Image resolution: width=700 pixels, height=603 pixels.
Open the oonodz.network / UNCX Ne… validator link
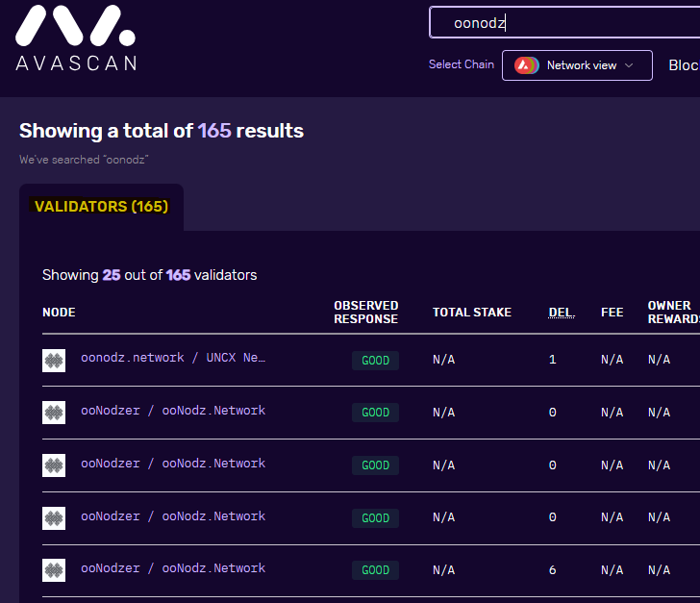coord(173,358)
